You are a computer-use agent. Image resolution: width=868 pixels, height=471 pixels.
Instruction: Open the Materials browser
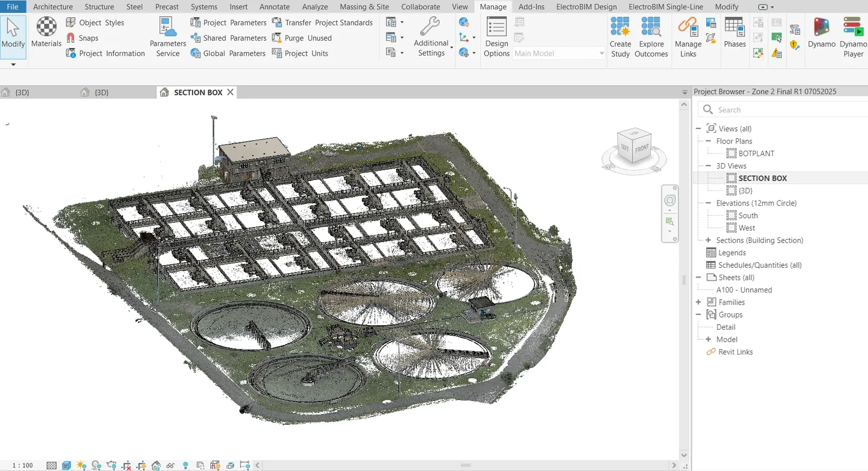click(x=46, y=33)
